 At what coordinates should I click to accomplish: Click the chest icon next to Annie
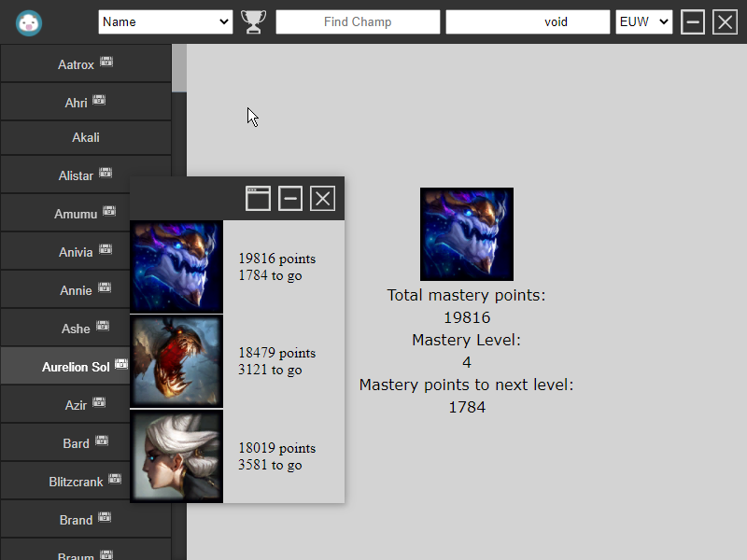(x=105, y=287)
